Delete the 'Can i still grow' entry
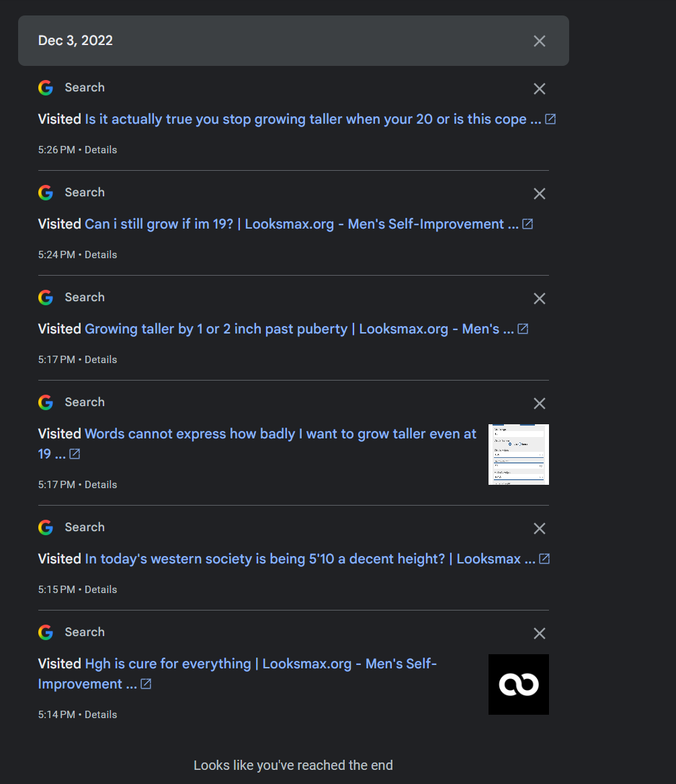This screenshot has height=784, width=676. (x=539, y=194)
